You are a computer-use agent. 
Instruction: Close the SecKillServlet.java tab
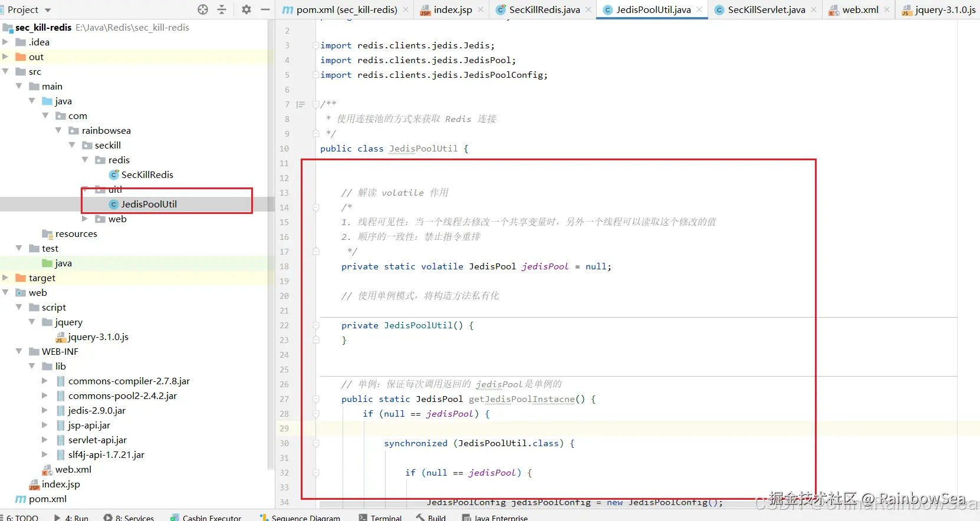click(814, 9)
